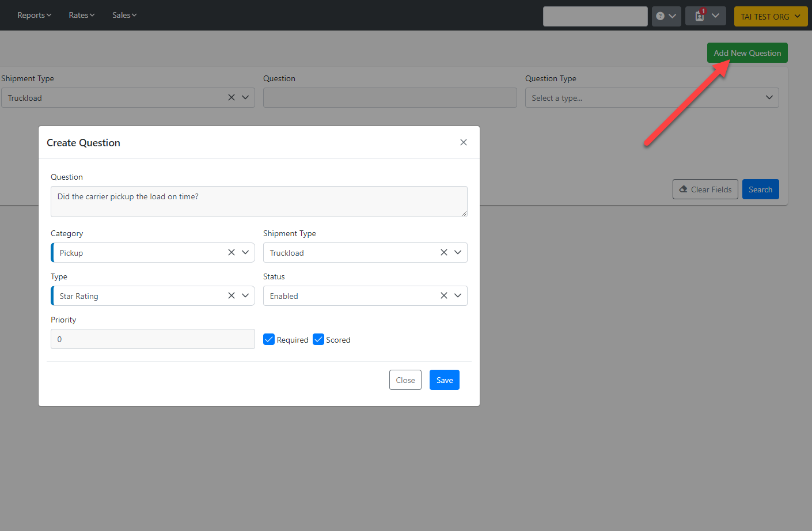Open the Question Type select dropdown
The image size is (812, 531).
click(651, 98)
